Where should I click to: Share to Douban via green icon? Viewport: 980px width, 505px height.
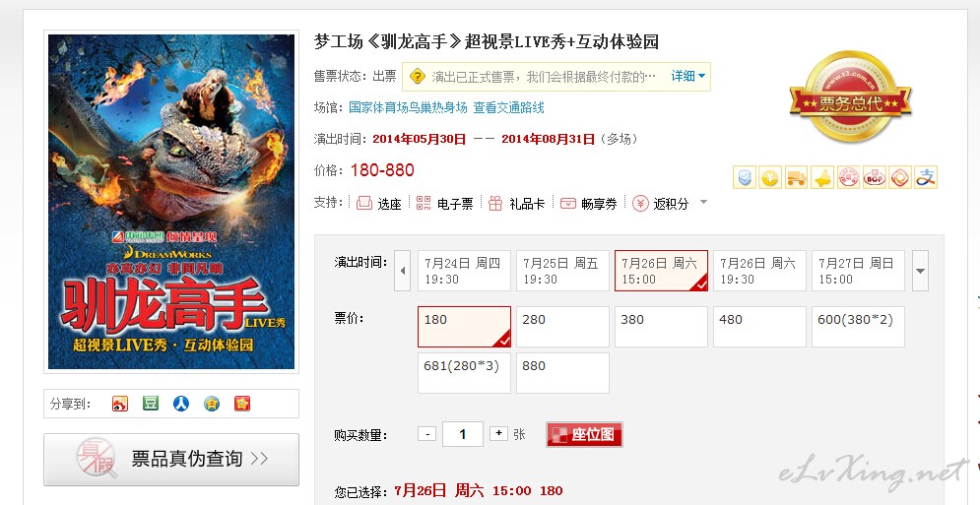tap(151, 404)
